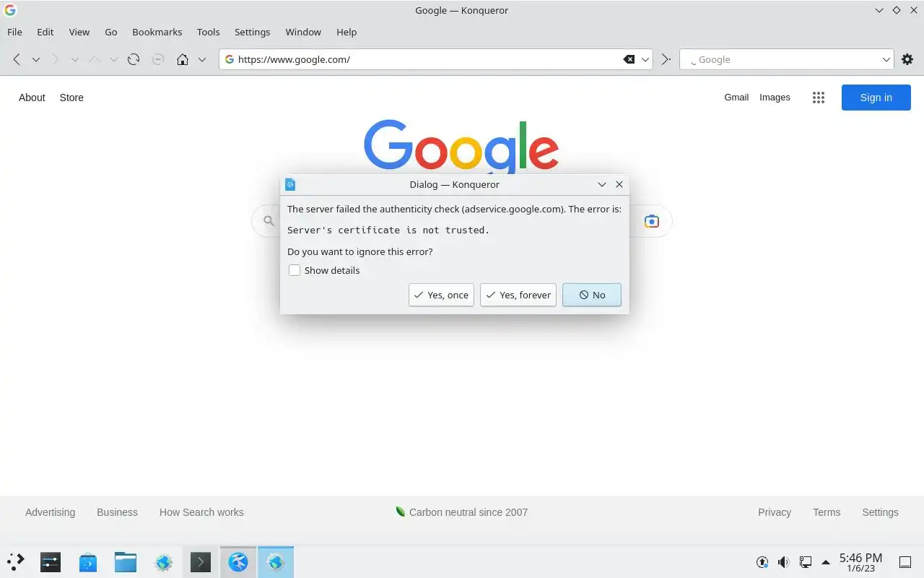The image size is (924, 578).
Task: Click the Google Lens camera icon
Action: coord(652,221)
